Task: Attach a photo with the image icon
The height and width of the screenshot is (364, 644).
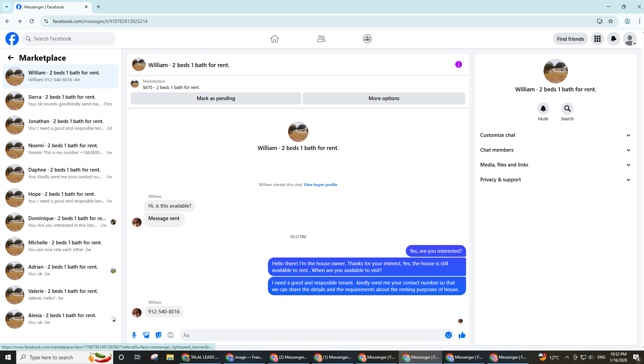Action: (146, 335)
